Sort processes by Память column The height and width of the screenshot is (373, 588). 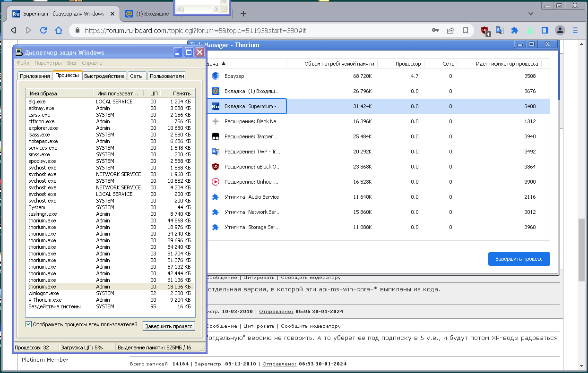[177, 93]
